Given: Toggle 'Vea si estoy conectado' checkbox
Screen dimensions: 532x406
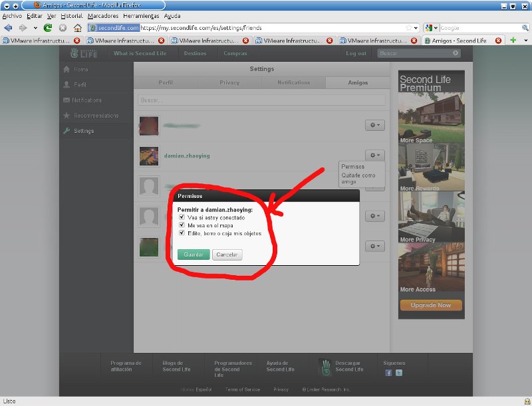Looking at the screenshot, I should [x=182, y=217].
